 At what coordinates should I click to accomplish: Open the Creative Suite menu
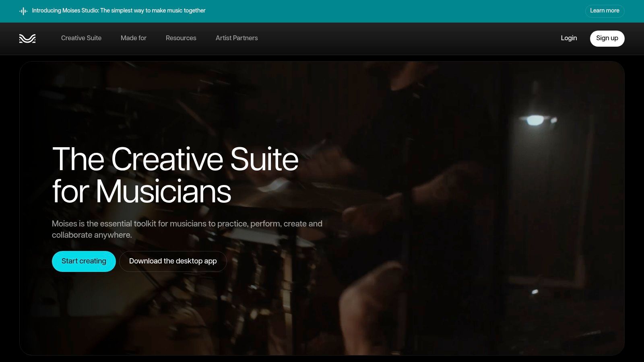pyautogui.click(x=81, y=38)
